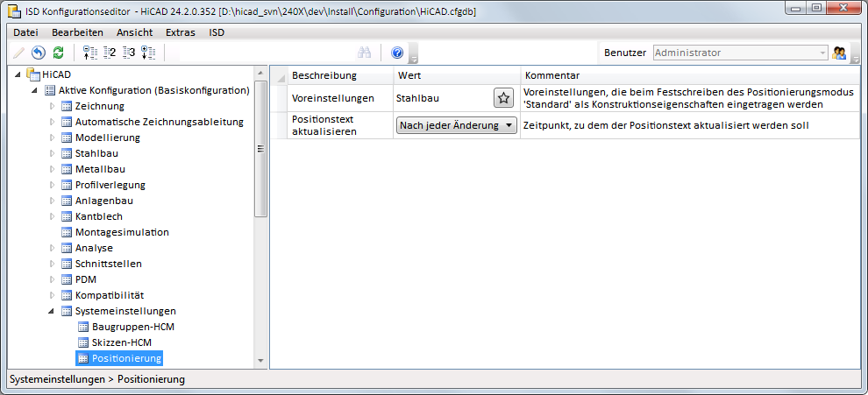Click the tree vertical scrollbar thumb
This screenshot has height=395, width=868.
[x=260, y=149]
